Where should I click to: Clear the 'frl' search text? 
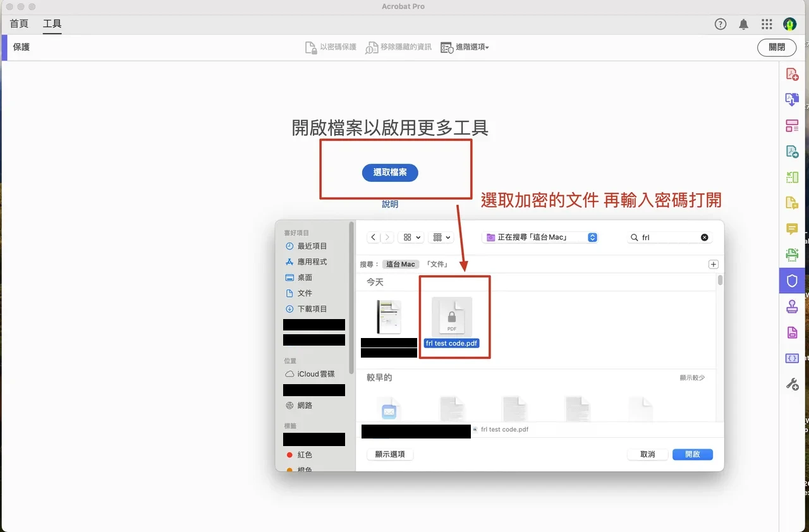pyautogui.click(x=705, y=238)
